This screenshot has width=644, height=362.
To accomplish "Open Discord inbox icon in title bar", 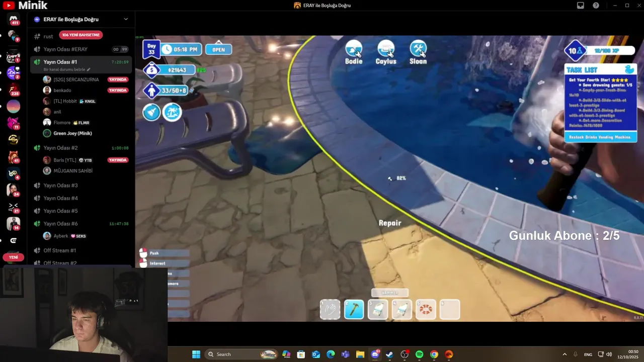I will (580, 6).
